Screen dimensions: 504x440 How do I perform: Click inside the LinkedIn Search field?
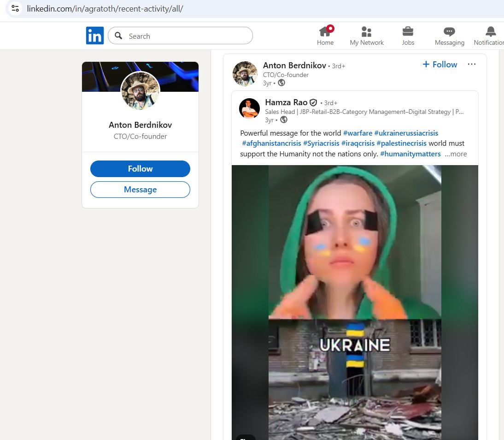click(x=184, y=36)
